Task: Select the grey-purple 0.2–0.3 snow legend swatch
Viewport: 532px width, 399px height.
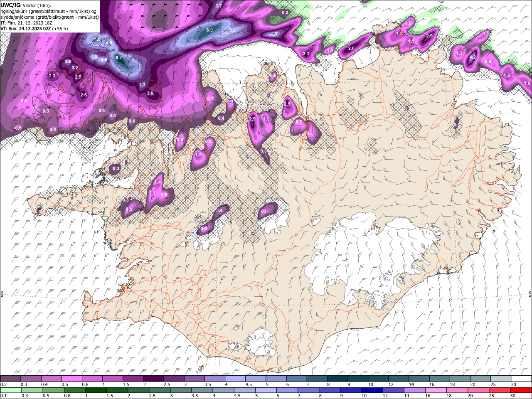Action: point(10,379)
